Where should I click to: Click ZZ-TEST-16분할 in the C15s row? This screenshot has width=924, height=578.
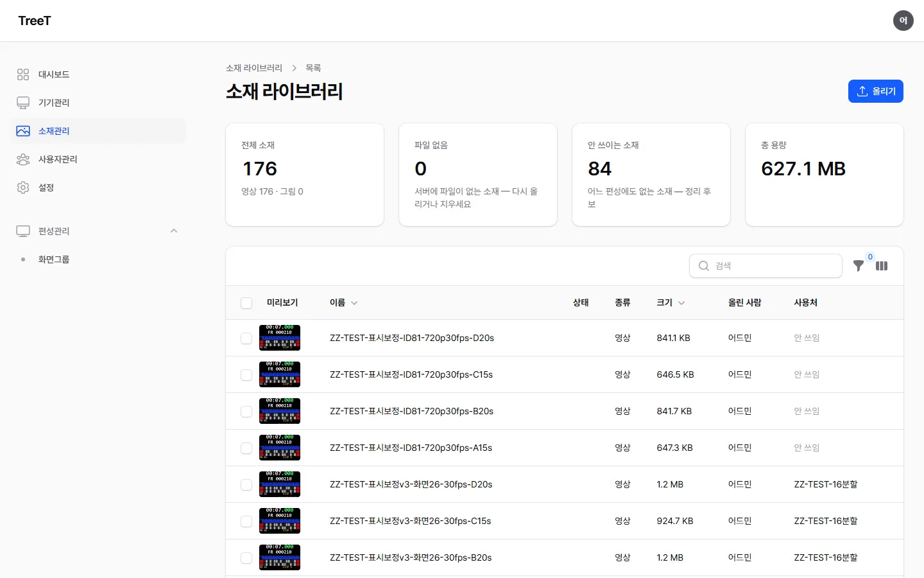(x=826, y=521)
